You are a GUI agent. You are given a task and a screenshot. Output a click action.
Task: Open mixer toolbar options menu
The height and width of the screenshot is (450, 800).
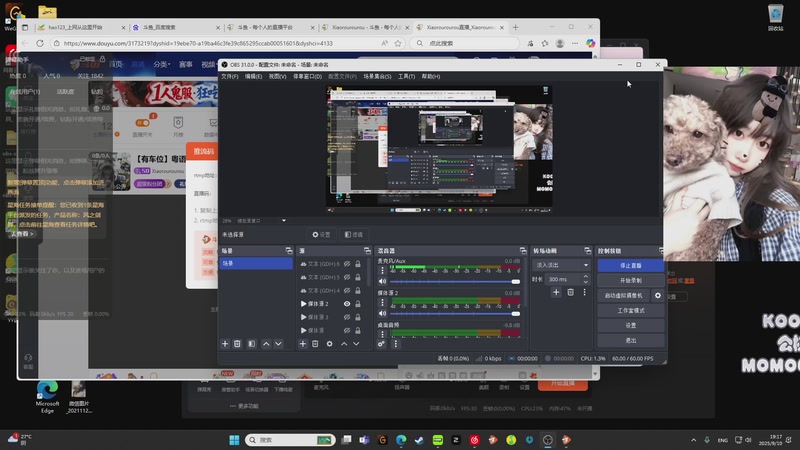(395, 344)
